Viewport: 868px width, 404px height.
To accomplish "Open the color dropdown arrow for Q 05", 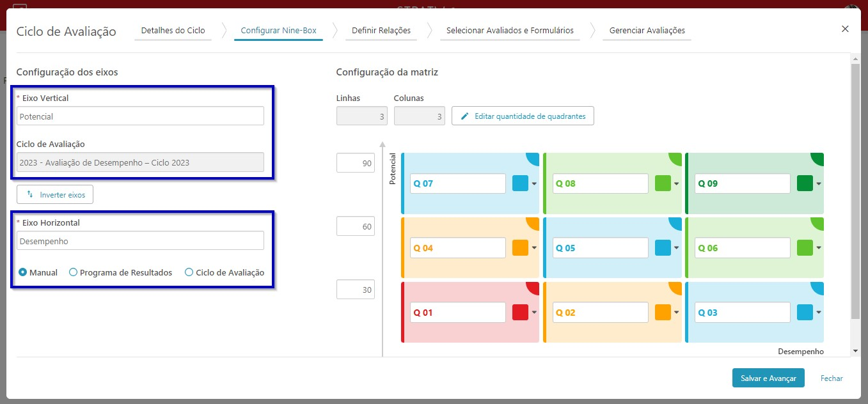I will point(676,249).
